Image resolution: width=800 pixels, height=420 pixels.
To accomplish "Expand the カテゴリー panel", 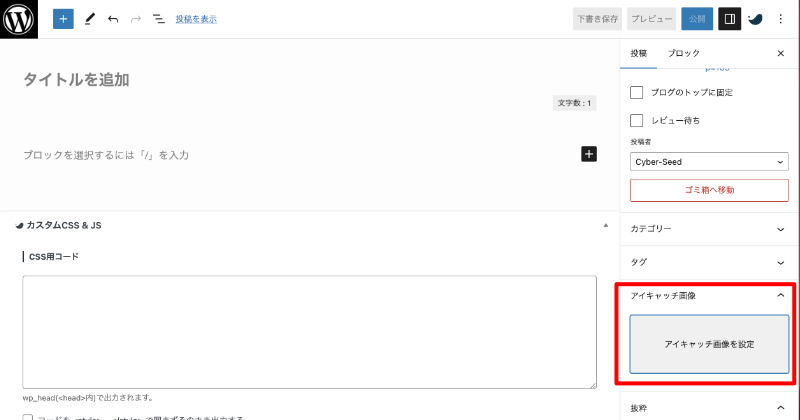I will (709, 228).
